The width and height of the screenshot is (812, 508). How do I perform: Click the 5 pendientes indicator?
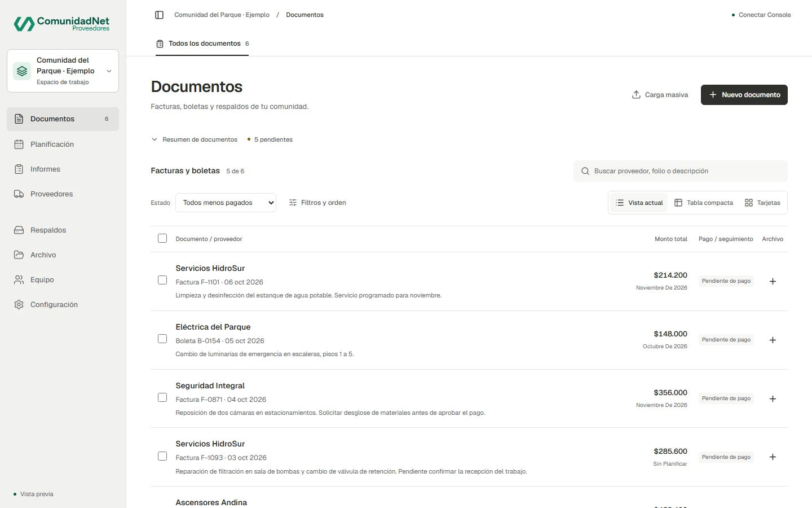(270, 139)
